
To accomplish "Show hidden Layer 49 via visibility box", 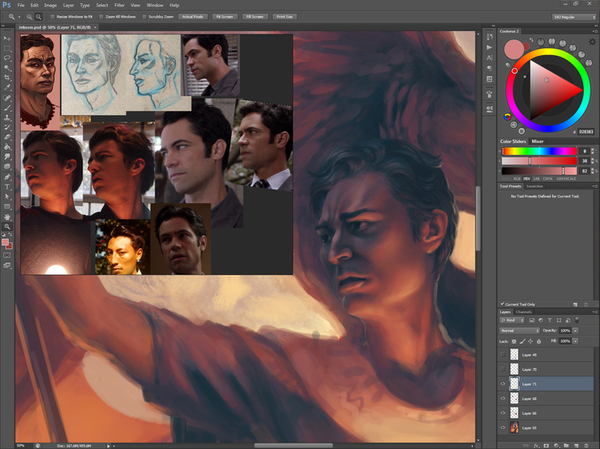I will click(x=504, y=355).
